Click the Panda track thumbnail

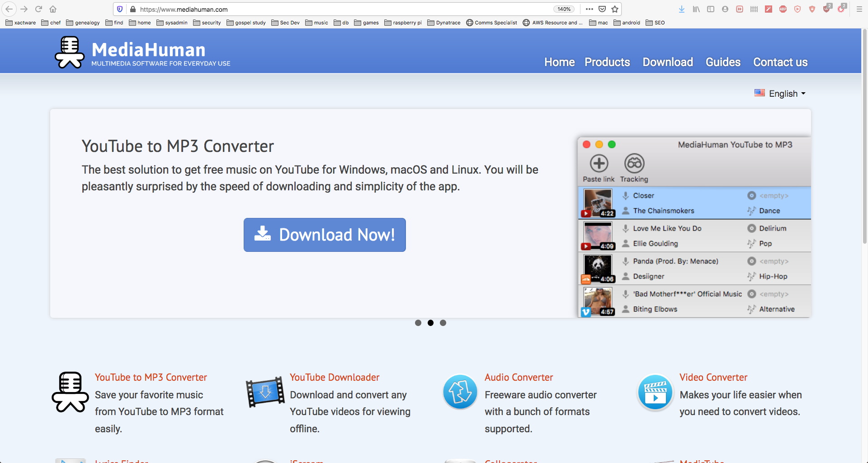tap(598, 269)
